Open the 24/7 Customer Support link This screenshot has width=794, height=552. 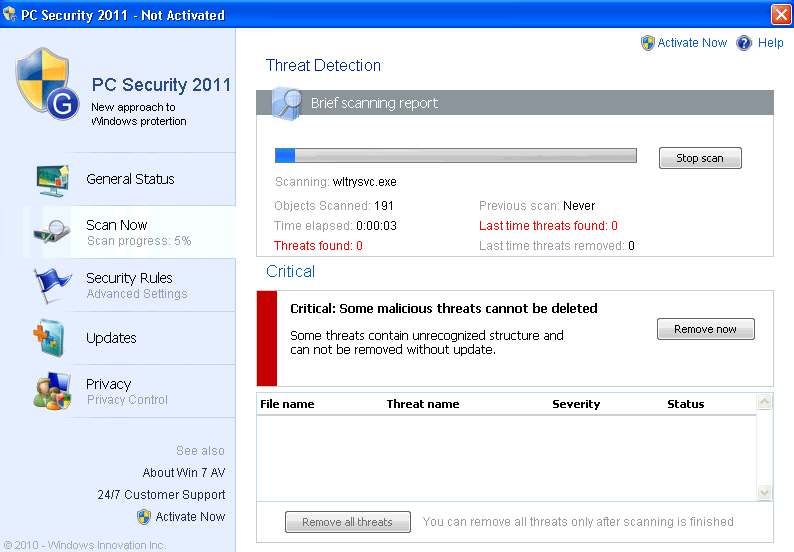(161, 495)
